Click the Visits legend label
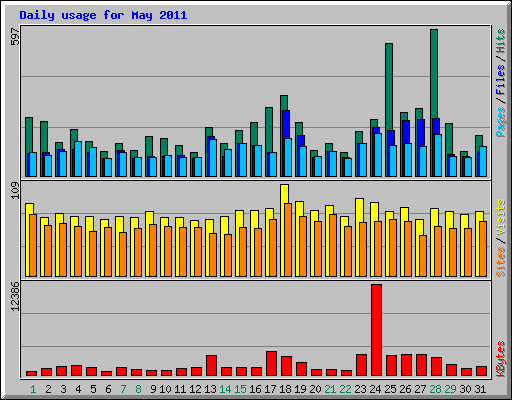512x400 pixels. pyautogui.click(x=500, y=218)
